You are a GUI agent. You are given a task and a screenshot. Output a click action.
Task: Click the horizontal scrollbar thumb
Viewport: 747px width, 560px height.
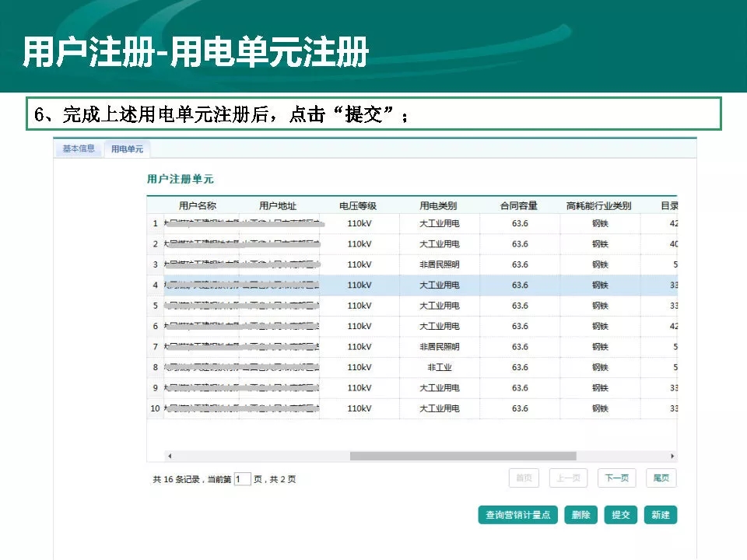pyautogui.click(x=463, y=457)
